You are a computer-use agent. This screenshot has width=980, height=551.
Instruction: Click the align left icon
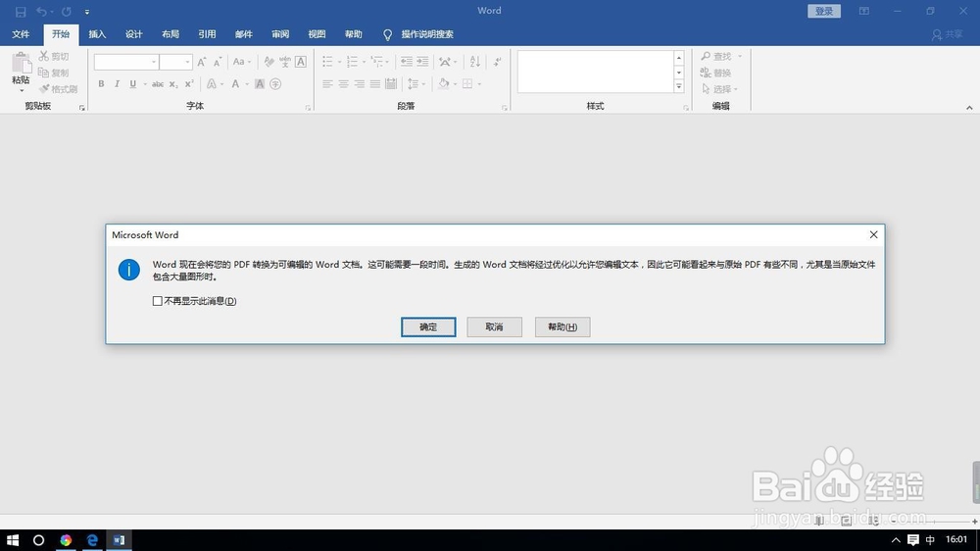click(x=327, y=83)
